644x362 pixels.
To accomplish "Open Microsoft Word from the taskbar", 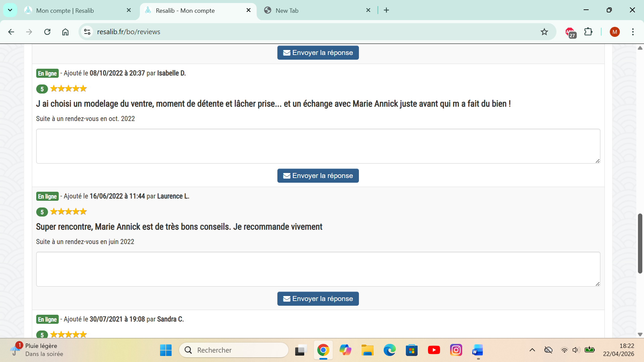I will click(478, 350).
